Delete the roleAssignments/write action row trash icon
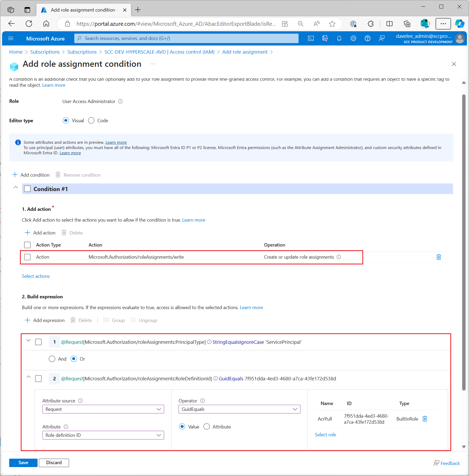Image resolution: width=469 pixels, height=476 pixels. (439, 257)
